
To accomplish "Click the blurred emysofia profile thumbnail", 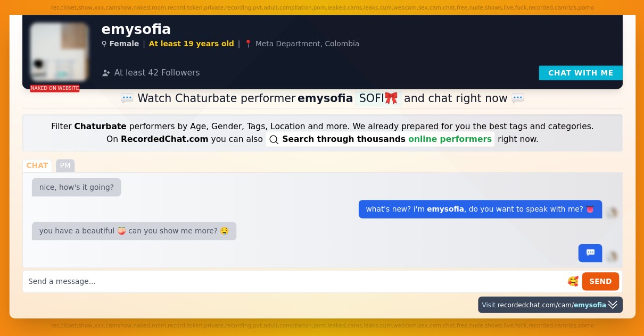I will coord(59,52).
